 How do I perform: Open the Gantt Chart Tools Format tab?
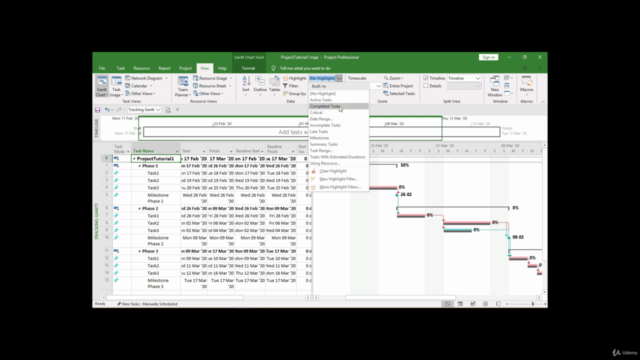248,68
